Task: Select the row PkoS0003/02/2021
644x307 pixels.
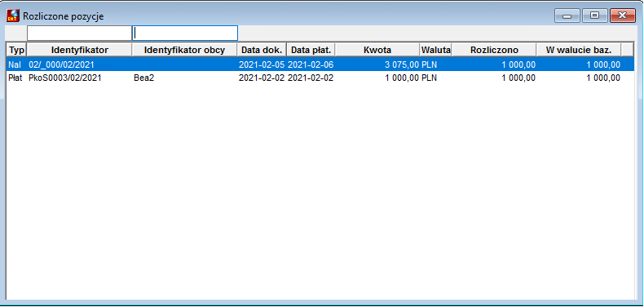Action: pyautogui.click(x=320, y=78)
